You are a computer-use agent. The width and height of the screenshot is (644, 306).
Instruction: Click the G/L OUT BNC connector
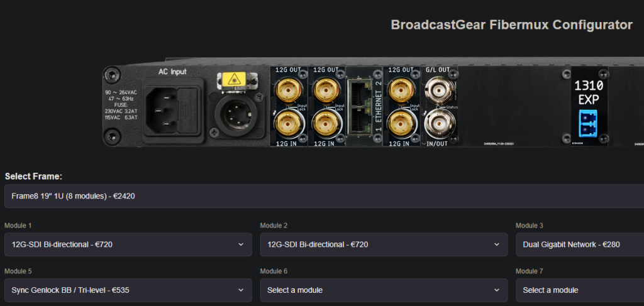(x=439, y=89)
